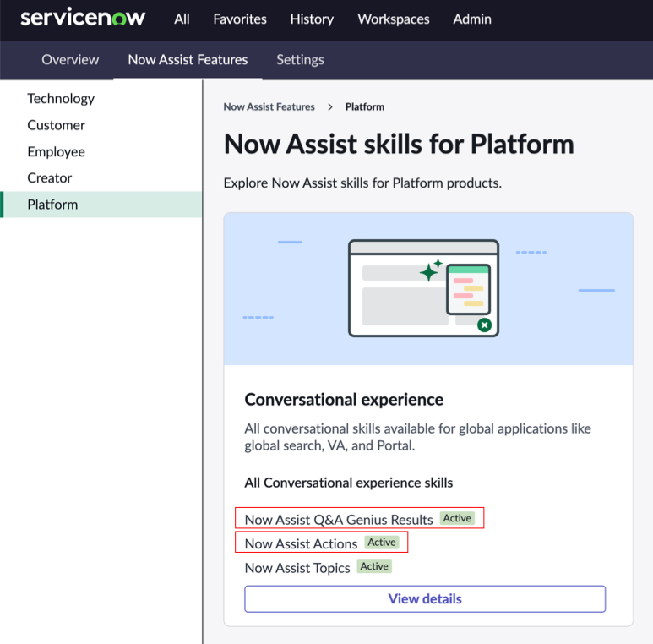Select the Now Assist Features tab
The width and height of the screenshot is (653, 644).
pos(188,59)
